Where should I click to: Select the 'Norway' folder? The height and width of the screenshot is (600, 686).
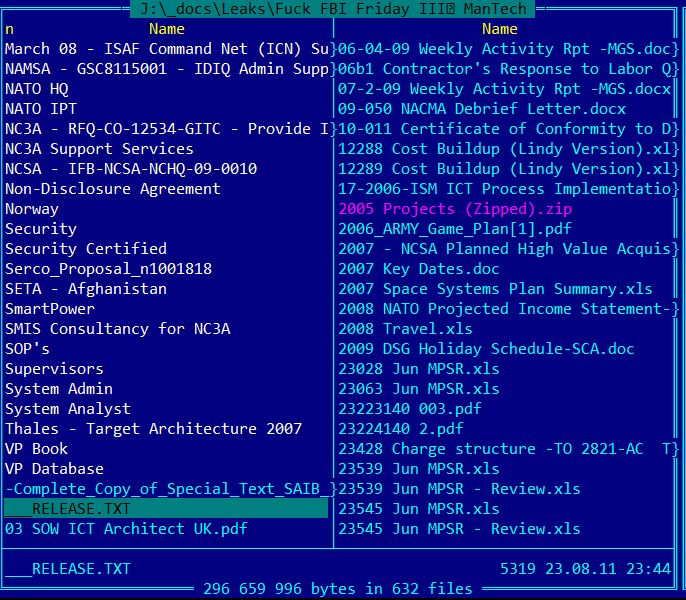[x=32, y=209]
